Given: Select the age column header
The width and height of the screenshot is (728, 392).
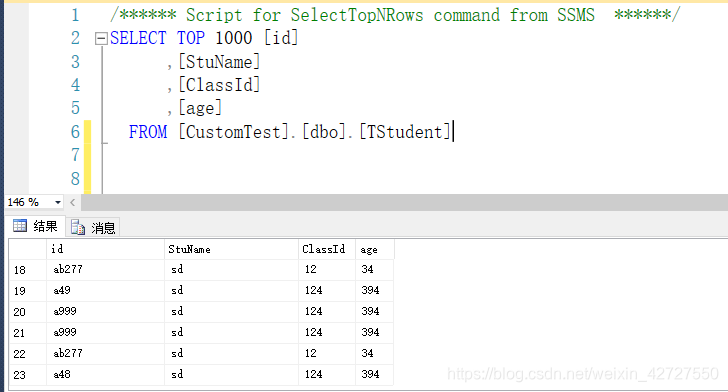Looking at the screenshot, I should pyautogui.click(x=375, y=249).
